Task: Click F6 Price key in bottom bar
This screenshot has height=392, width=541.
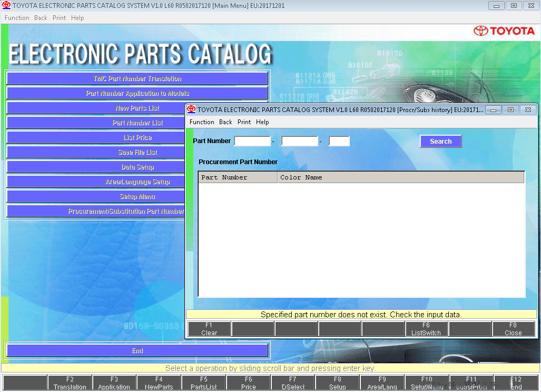Action: tap(249, 383)
